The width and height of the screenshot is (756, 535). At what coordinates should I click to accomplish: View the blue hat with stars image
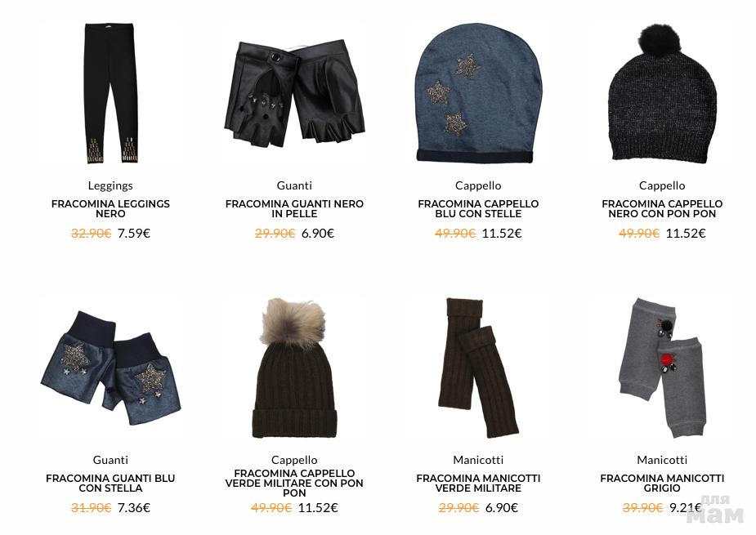(x=478, y=92)
